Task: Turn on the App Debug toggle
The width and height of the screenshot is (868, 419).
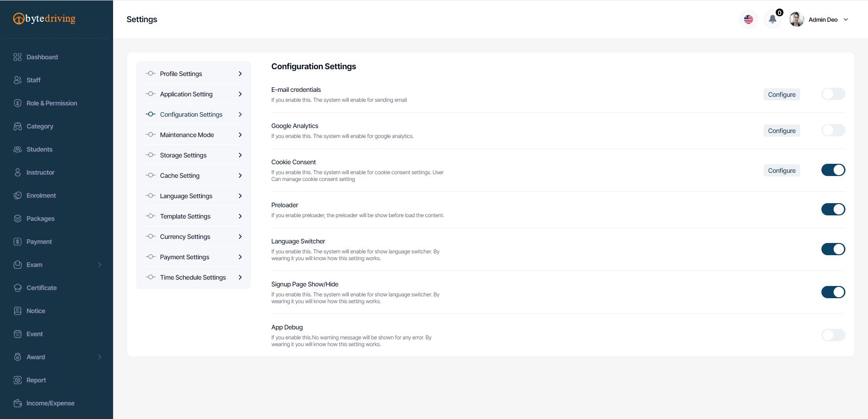Action: click(x=833, y=335)
